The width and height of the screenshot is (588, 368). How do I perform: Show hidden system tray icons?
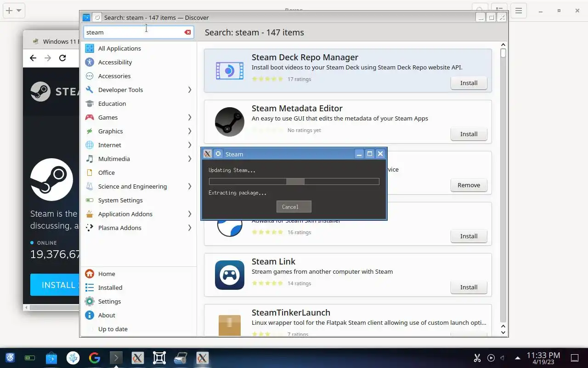(x=518, y=357)
